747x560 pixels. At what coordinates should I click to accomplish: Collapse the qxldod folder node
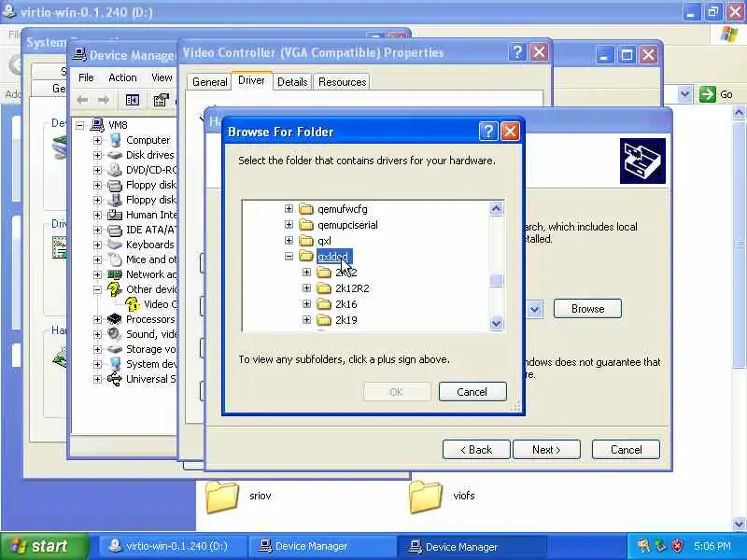[289, 256]
